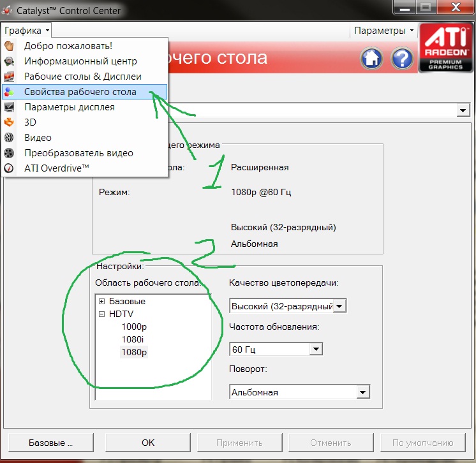Select 1000p in the HDTV list
Image resolution: width=476 pixels, height=463 pixels.
point(134,327)
